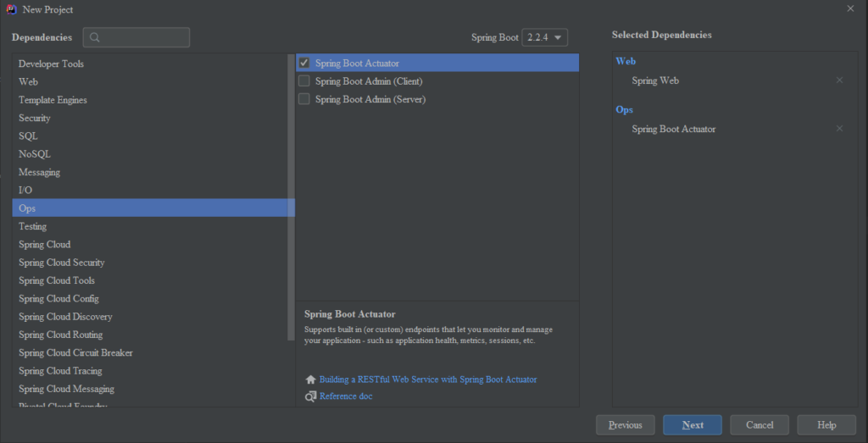Remove Spring Boot Actuator via X icon
Viewport: 868px width, 443px height.
pos(839,129)
